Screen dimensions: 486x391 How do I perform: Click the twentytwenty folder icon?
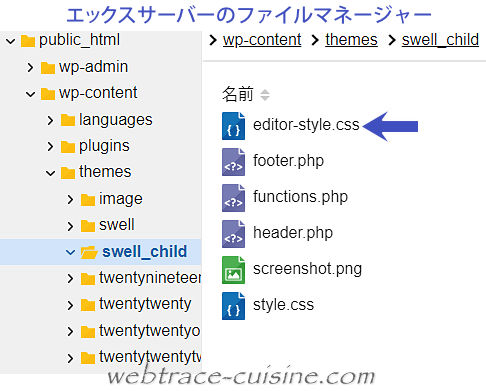point(88,305)
